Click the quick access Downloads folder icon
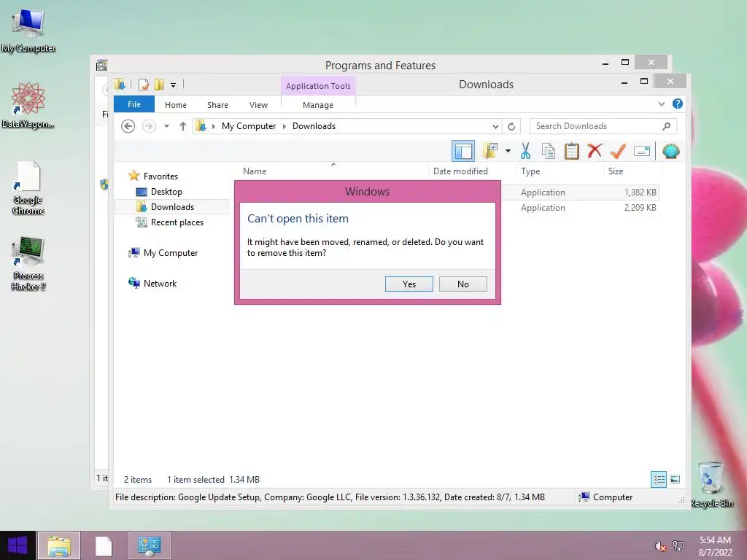The width and height of the screenshot is (747, 560). pos(120,85)
